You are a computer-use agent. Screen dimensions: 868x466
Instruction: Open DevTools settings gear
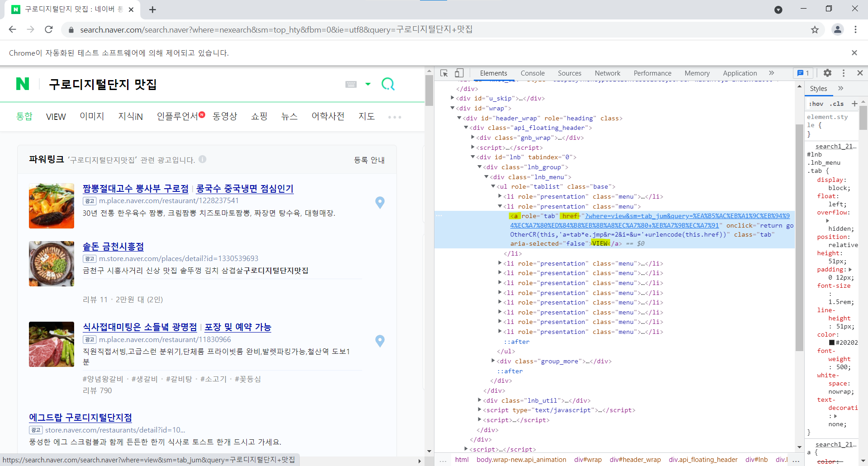click(827, 73)
